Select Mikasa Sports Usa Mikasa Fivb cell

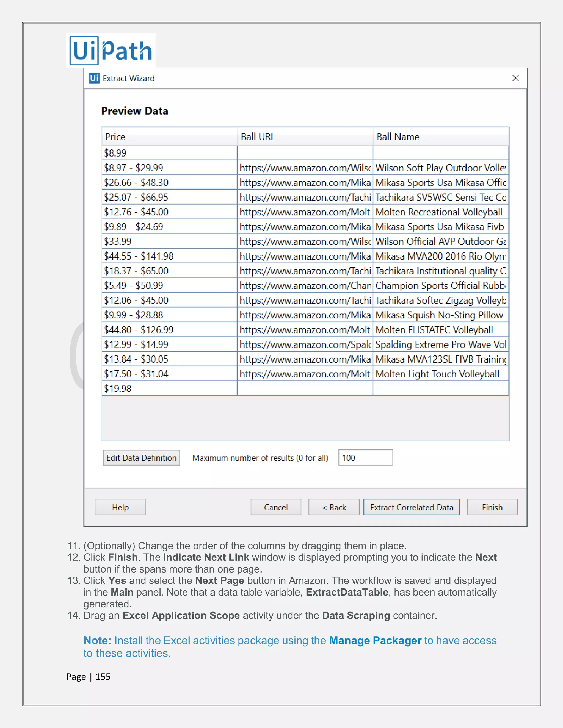441,227
